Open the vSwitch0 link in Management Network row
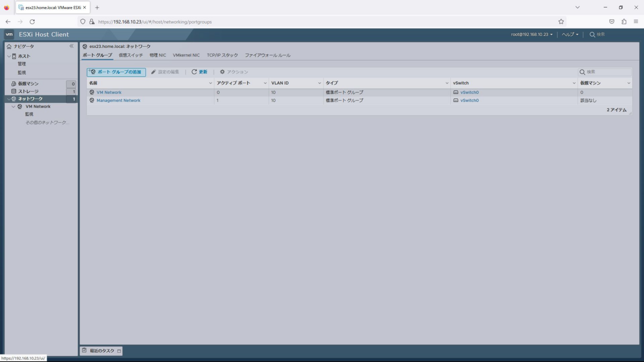 (x=470, y=100)
